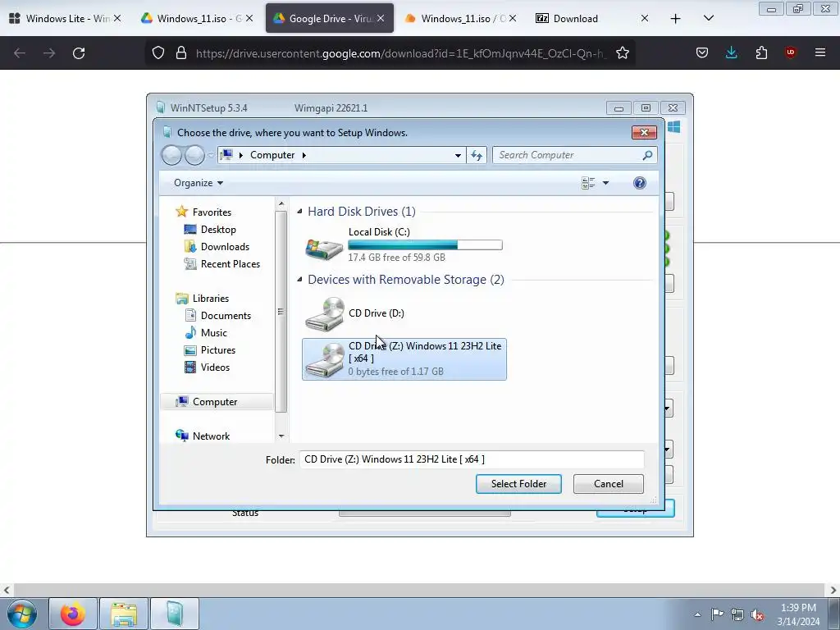
Task: Bookmark this page with star icon
Action: click(x=622, y=52)
